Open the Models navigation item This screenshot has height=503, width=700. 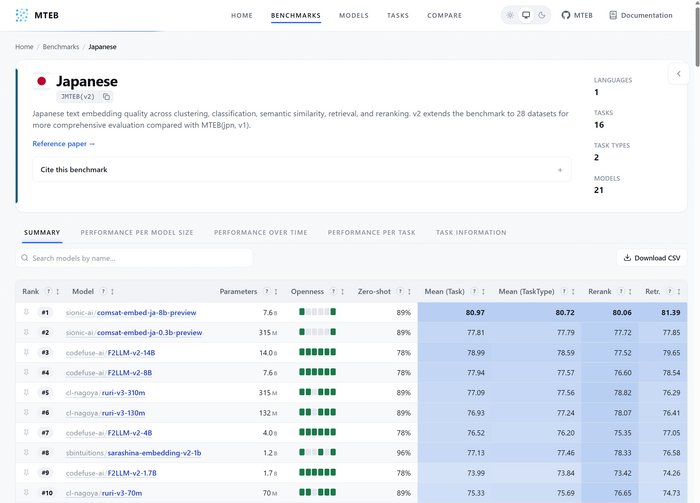click(x=354, y=15)
